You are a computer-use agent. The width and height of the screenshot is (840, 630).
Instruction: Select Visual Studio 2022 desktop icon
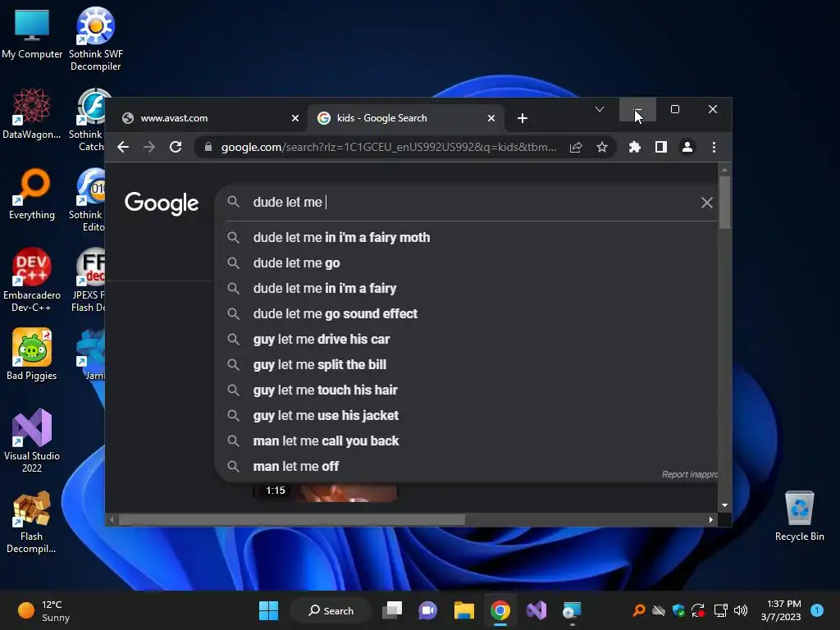[x=32, y=441]
